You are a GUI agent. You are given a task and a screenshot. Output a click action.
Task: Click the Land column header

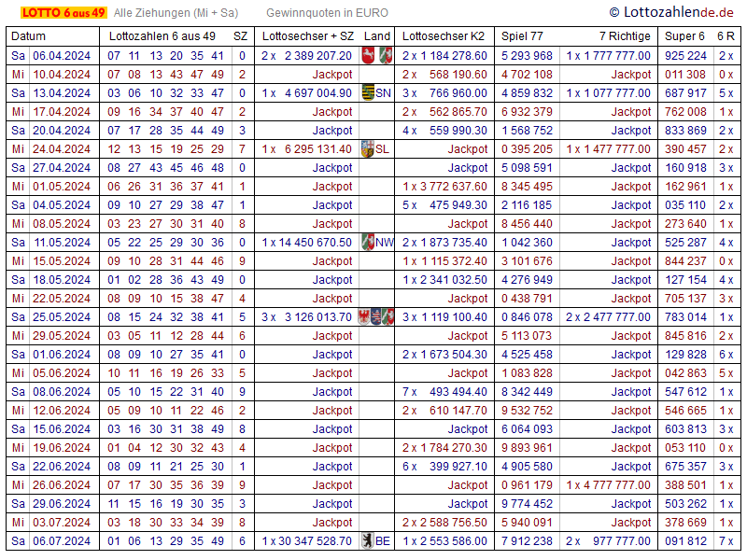377,36
